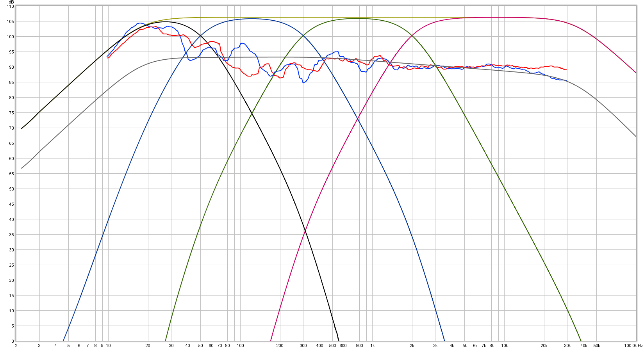644x349 pixels.
Task: Click the "2k" label on the frequency axis
Action: [x=412, y=345]
